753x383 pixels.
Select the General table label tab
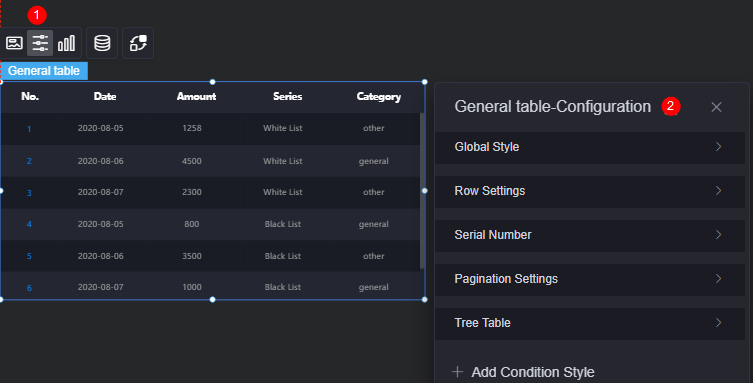[x=44, y=71]
